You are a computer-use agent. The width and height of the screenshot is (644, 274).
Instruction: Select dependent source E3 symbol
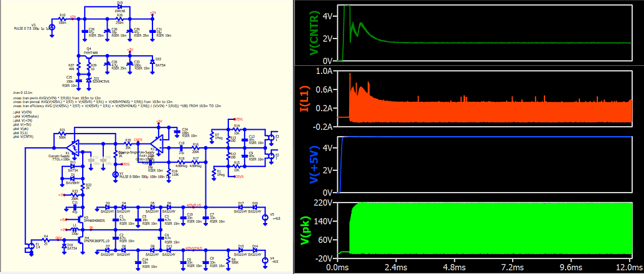270,137
